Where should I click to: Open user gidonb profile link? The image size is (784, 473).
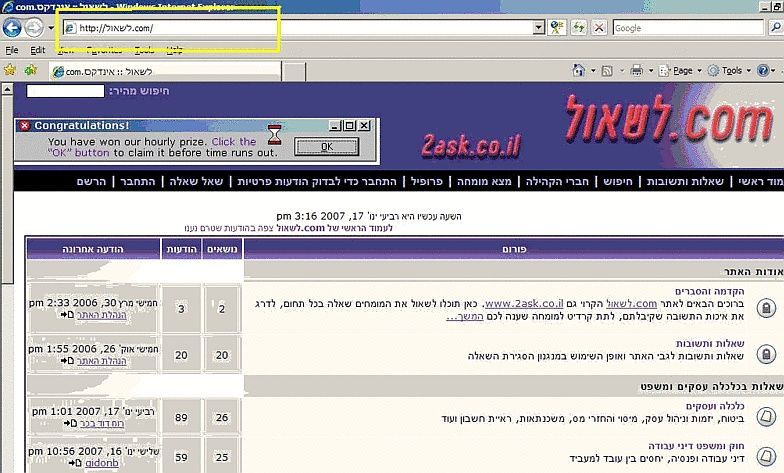[102, 463]
